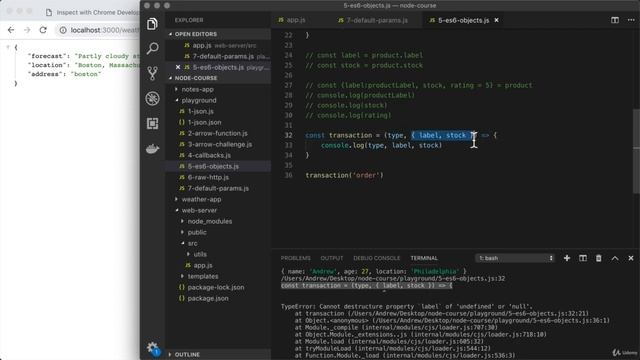Expand the Outline section
This screenshot has height=360, width=640.
click(218, 354)
